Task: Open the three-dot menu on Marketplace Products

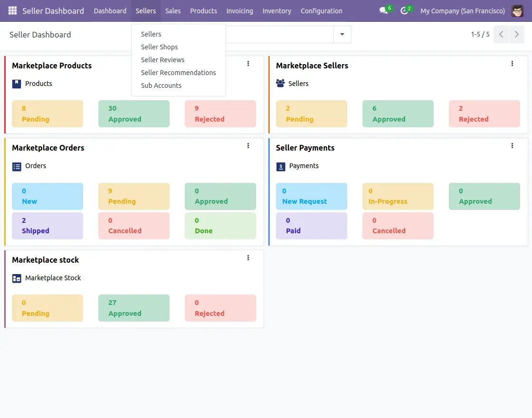Action: point(248,63)
